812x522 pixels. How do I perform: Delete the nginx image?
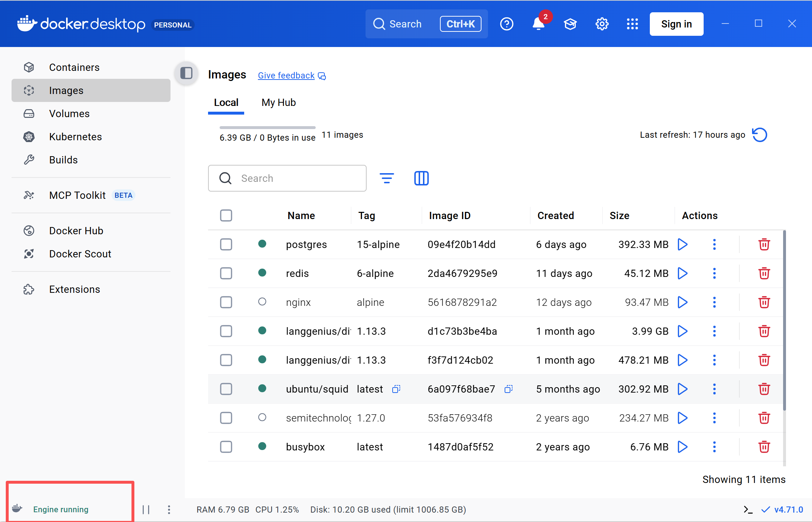pyautogui.click(x=764, y=302)
